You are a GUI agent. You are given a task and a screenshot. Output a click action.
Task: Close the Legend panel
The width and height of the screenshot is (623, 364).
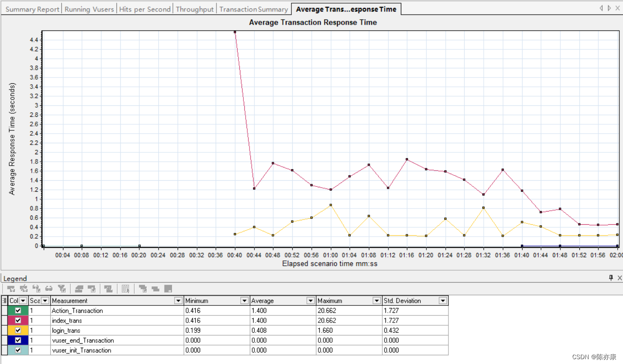tap(619, 278)
